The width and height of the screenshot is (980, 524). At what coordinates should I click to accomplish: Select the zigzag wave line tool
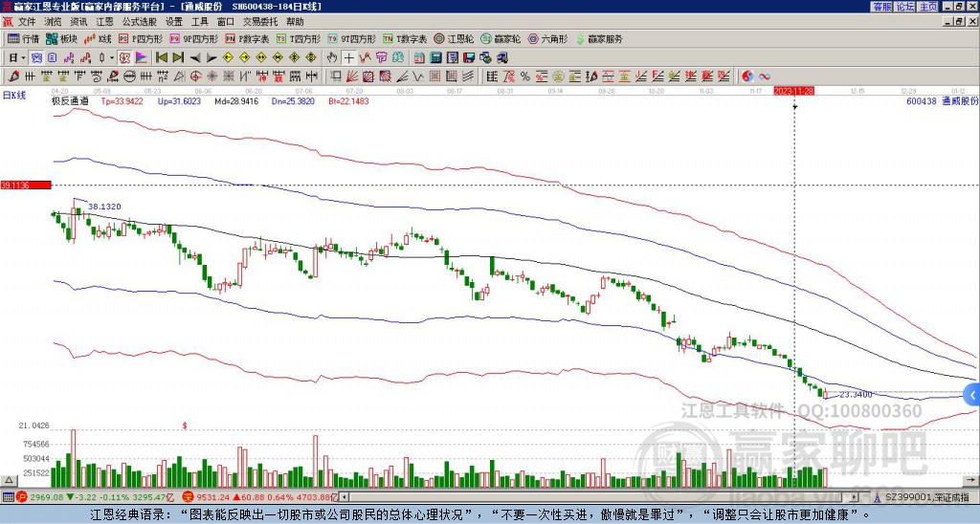(x=418, y=76)
